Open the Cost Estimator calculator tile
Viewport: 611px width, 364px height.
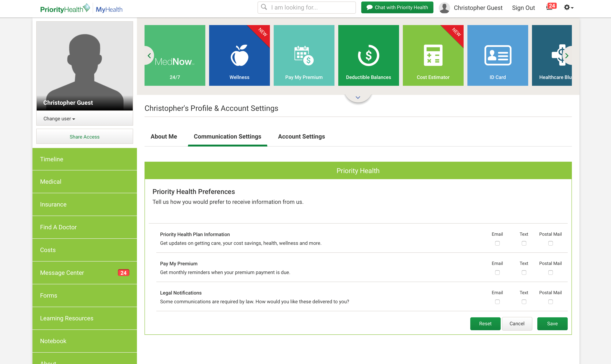click(433, 55)
